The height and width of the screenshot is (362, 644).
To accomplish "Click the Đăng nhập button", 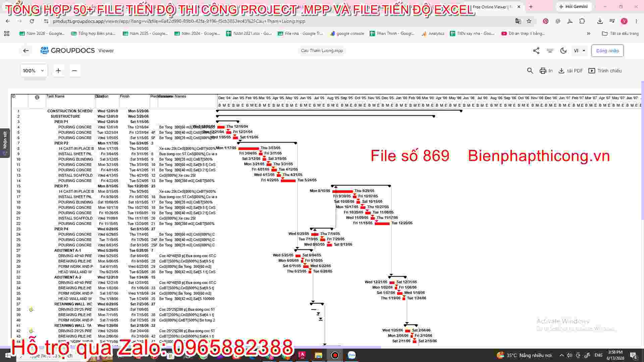I will [607, 51].
